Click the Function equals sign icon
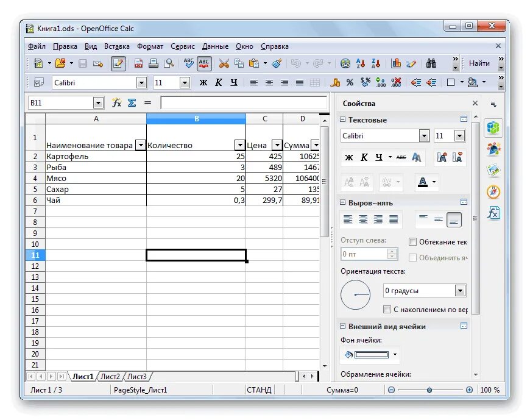 coord(147,103)
